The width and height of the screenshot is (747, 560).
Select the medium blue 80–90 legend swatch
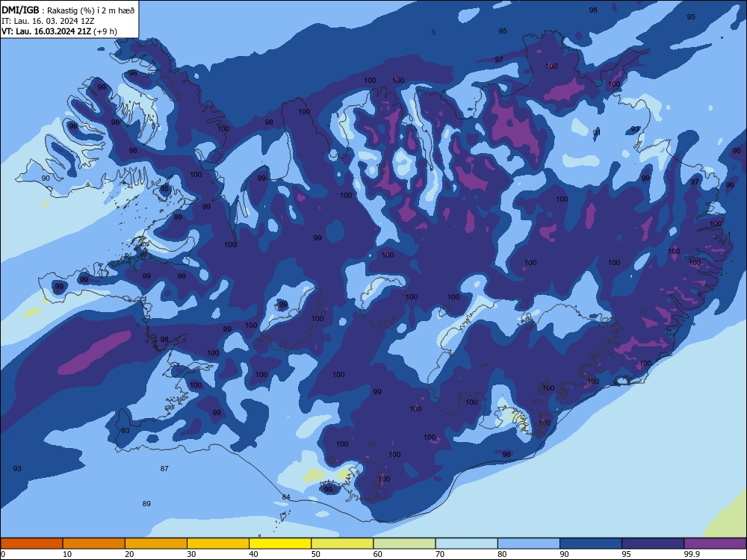point(529,544)
